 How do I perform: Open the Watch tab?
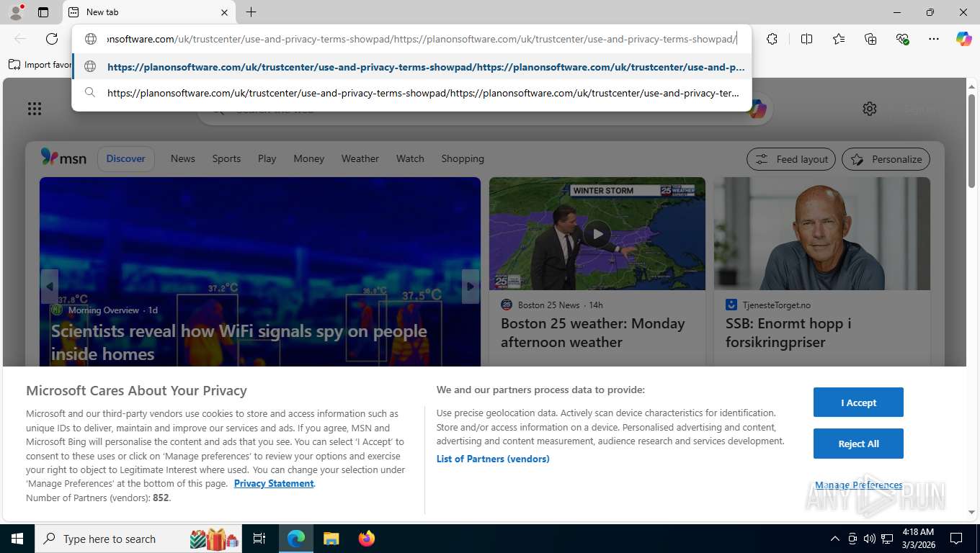click(x=410, y=158)
